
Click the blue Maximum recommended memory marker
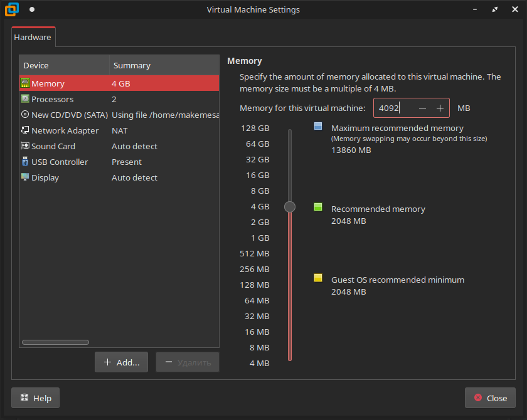pyautogui.click(x=318, y=127)
